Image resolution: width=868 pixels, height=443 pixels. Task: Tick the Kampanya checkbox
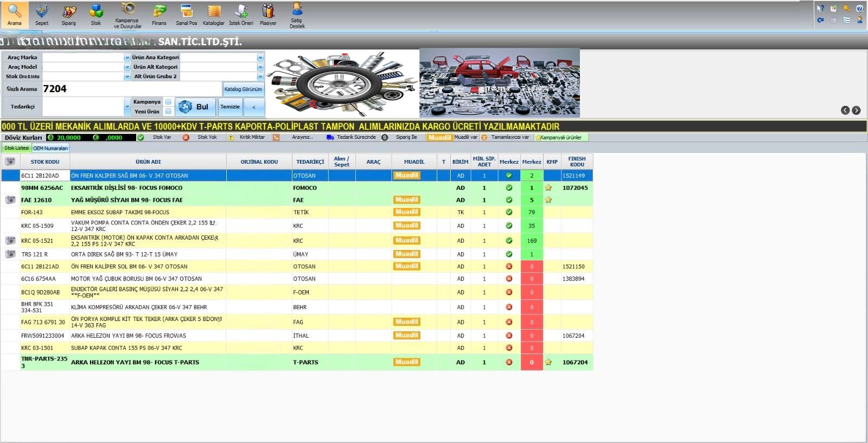[168, 102]
